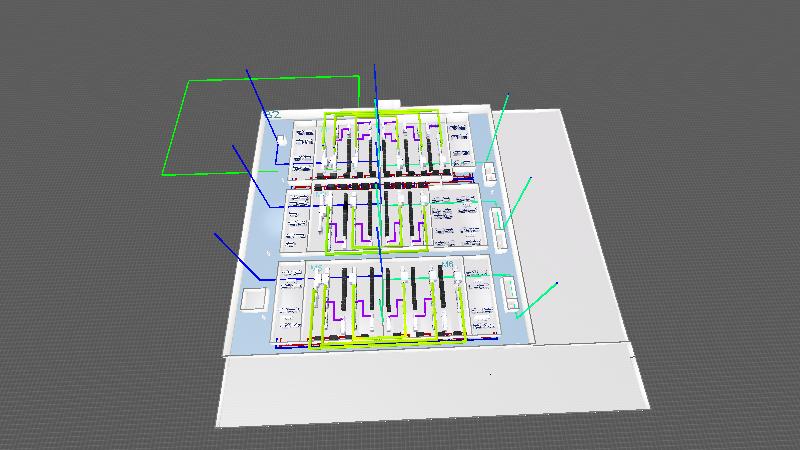The height and width of the screenshot is (450, 800).
Task: Click the lowest teal connector line on right
Action: coord(537,300)
